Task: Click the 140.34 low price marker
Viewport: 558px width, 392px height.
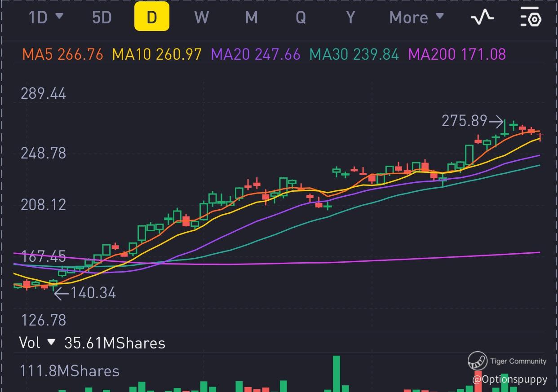Action: tap(85, 293)
